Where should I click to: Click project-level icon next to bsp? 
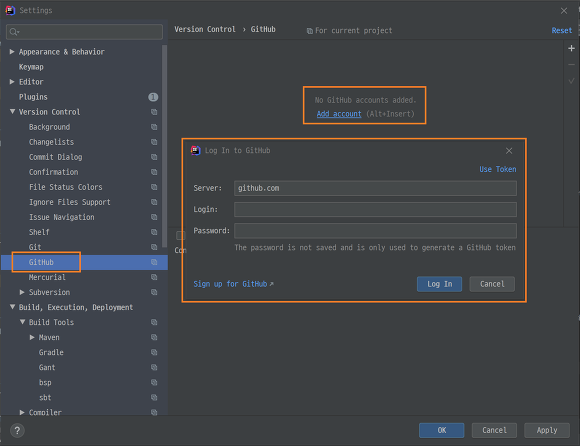[x=154, y=382]
